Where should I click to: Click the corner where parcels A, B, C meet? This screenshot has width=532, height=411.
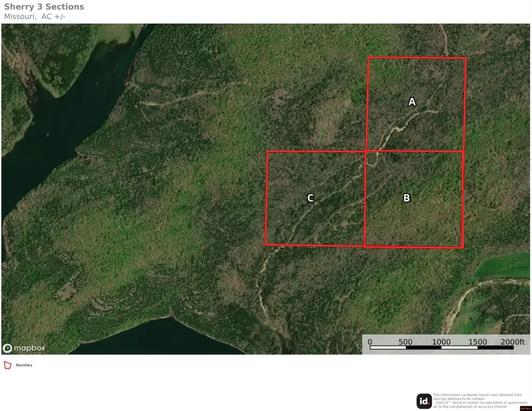[365, 151]
